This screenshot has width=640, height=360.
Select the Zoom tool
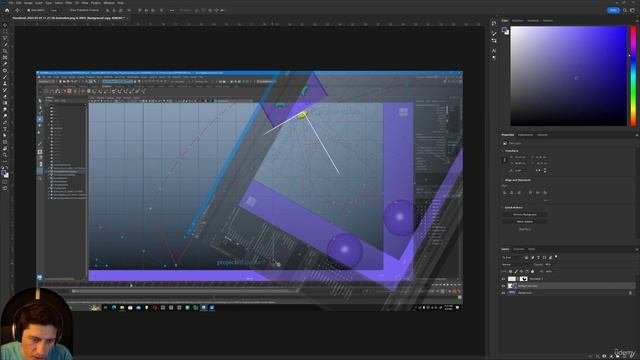click(5, 155)
